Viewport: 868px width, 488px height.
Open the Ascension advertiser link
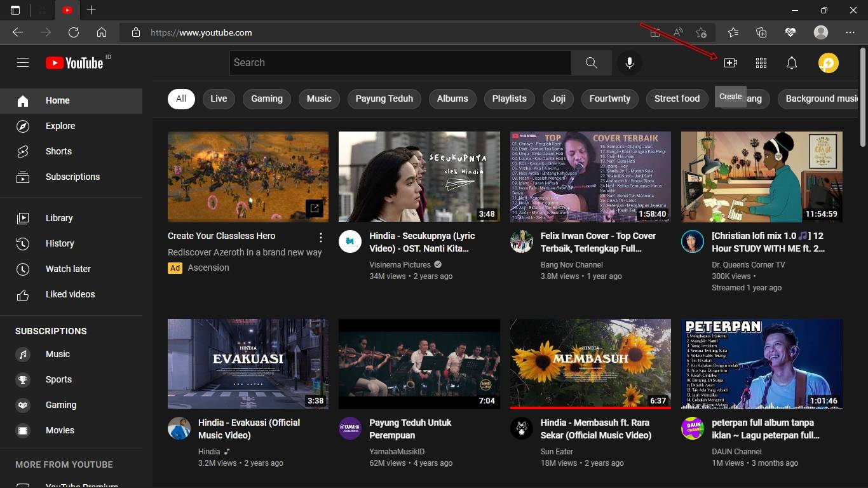[208, 268]
